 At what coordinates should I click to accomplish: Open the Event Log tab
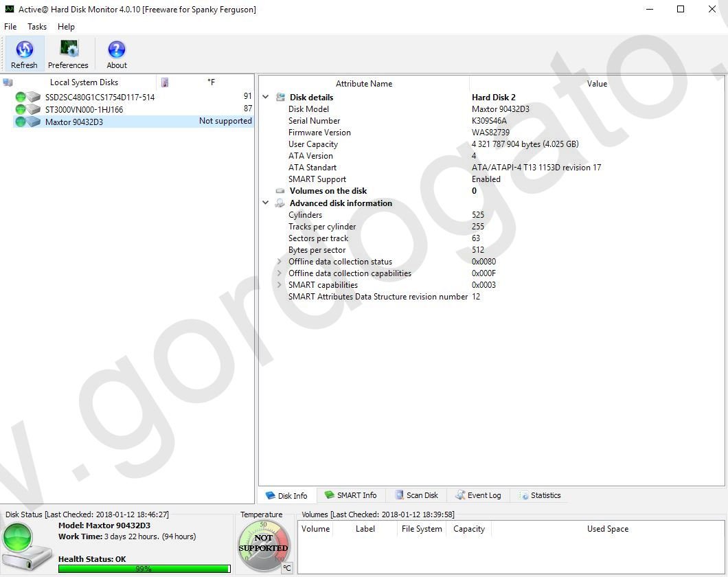(x=478, y=495)
